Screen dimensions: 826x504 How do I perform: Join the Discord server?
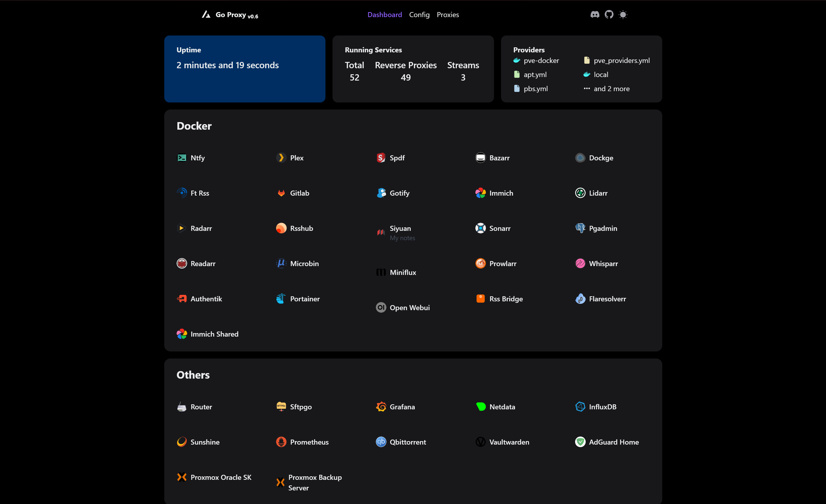(x=595, y=14)
